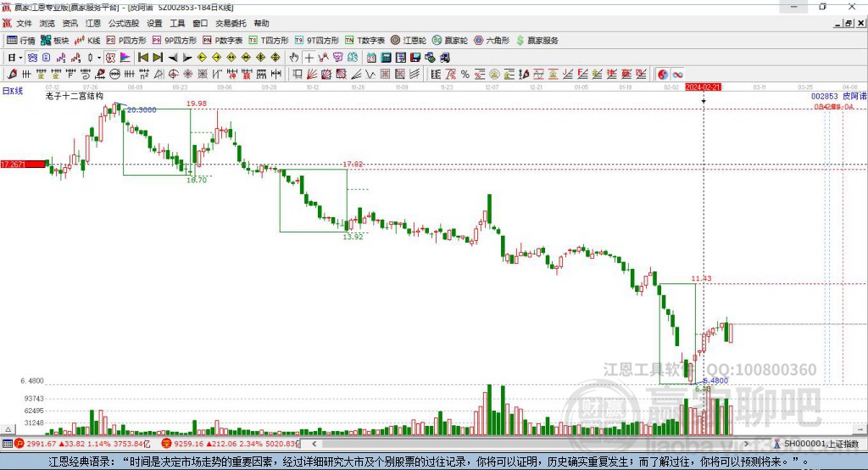Open 赢家服务 with the dollar icon
The width and height of the screenshot is (868, 470).
(x=537, y=41)
